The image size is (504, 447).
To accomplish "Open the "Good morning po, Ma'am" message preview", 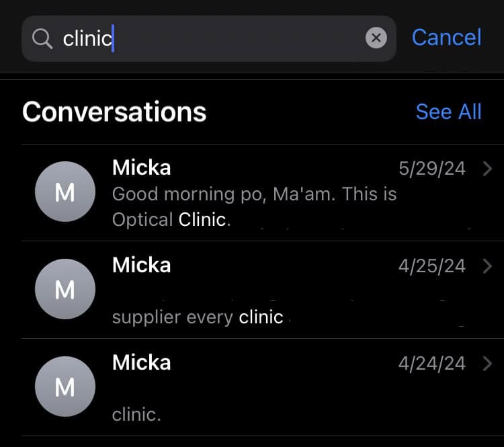I will (254, 206).
